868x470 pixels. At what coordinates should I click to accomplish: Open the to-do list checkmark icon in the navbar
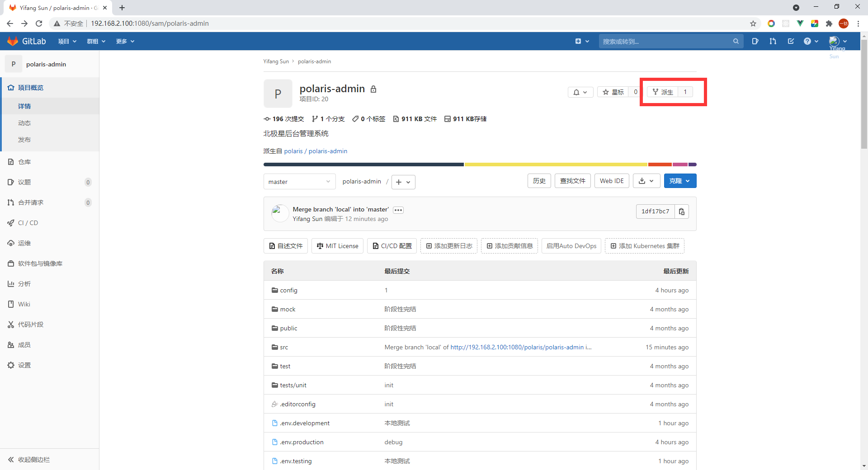click(x=791, y=41)
